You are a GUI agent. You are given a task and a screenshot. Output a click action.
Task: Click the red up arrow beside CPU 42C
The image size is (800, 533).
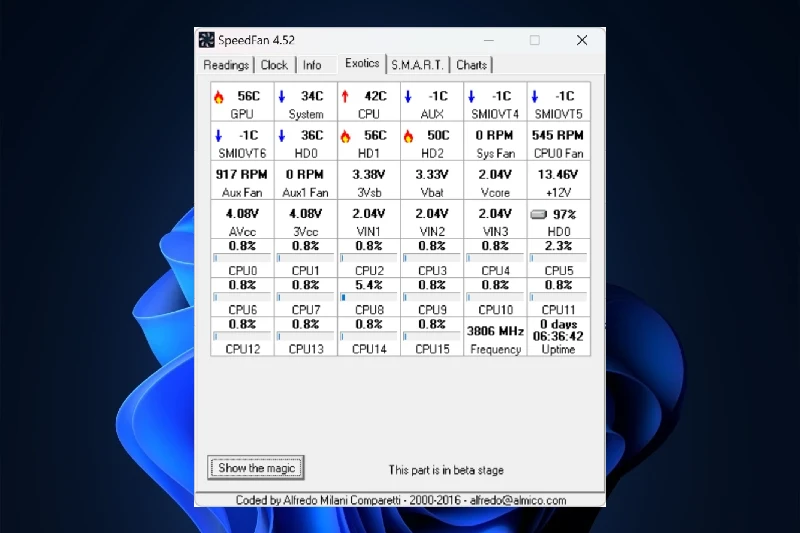click(x=345, y=96)
